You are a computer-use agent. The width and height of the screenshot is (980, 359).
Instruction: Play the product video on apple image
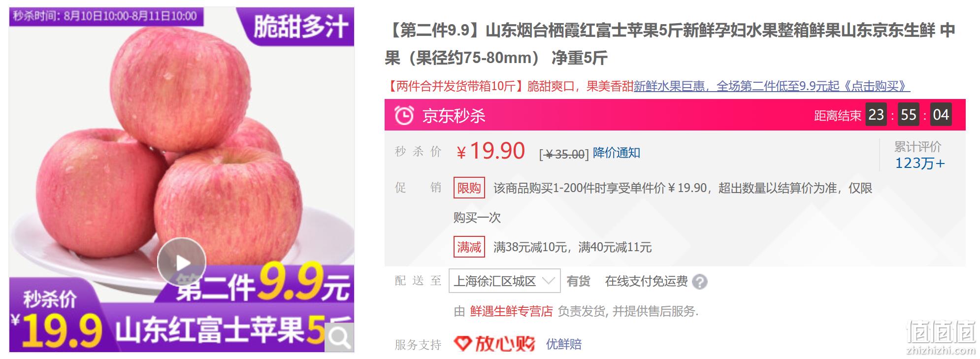pyautogui.click(x=182, y=262)
